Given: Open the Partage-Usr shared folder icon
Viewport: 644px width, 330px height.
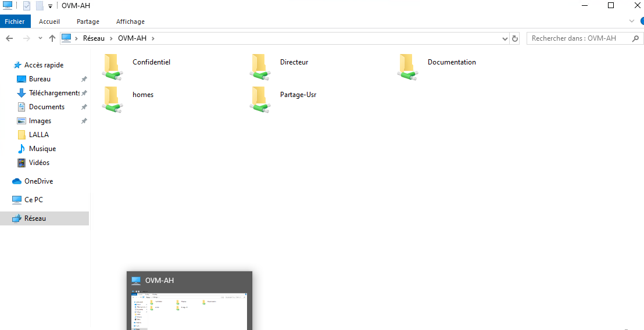Looking at the screenshot, I should click(260, 99).
